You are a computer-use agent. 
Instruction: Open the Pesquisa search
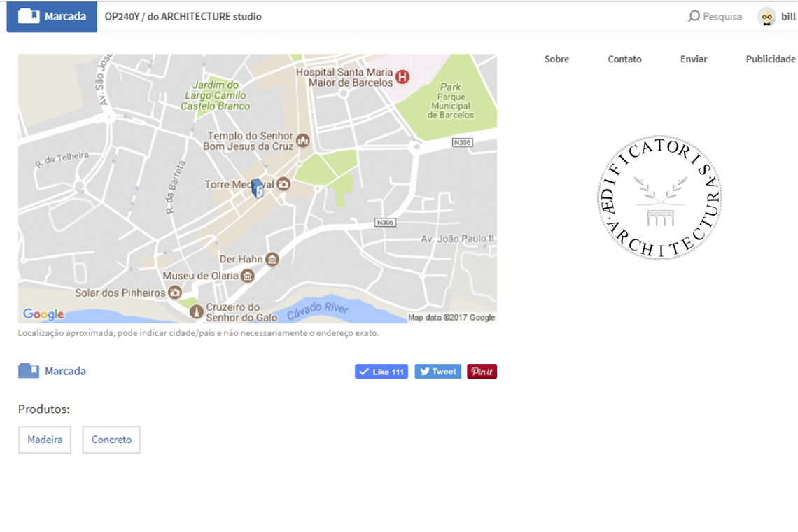pos(715,16)
